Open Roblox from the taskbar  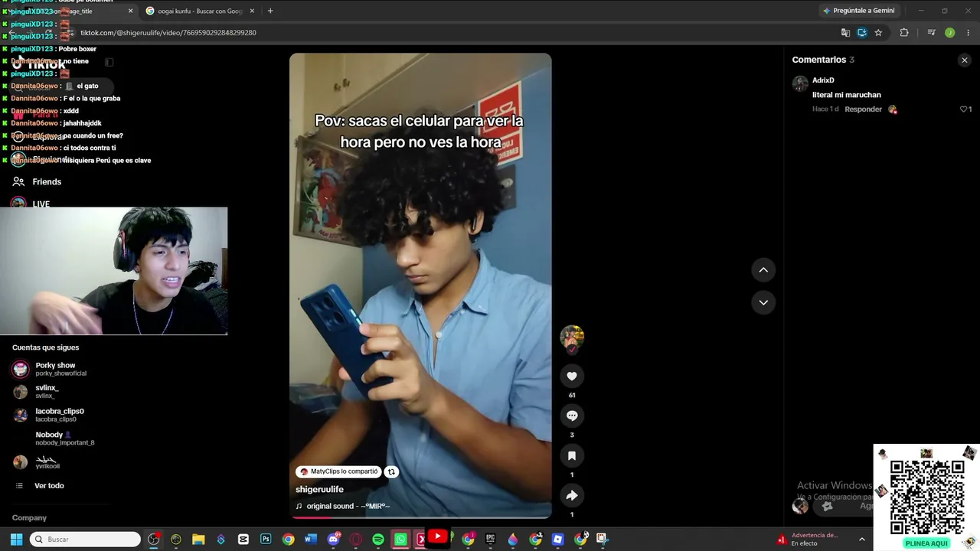(557, 540)
